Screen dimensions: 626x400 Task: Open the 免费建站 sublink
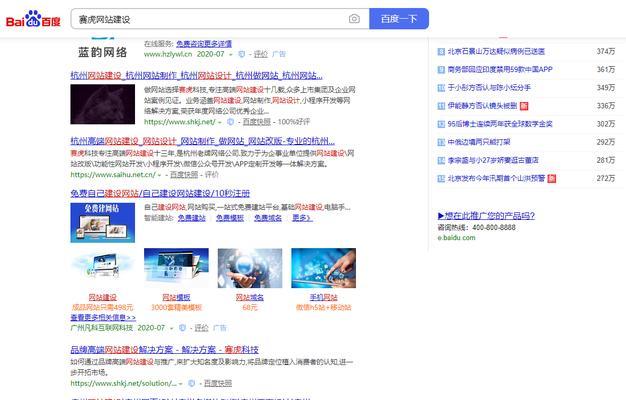tap(192, 218)
